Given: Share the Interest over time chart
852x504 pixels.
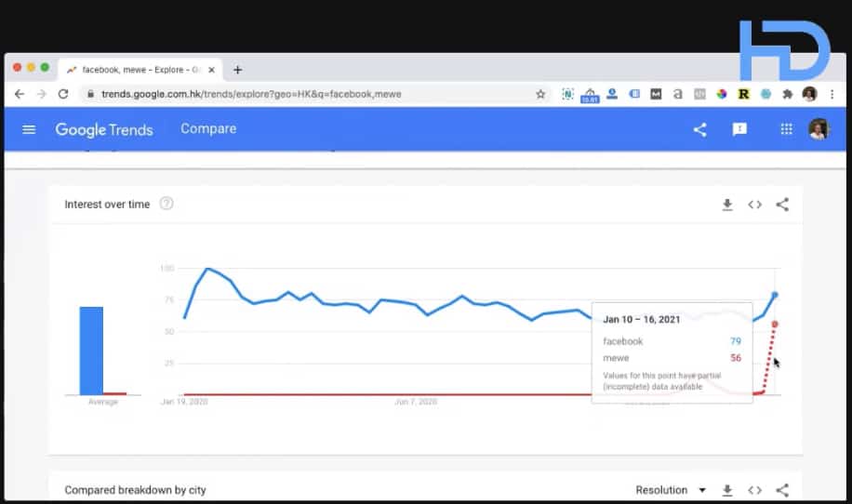Looking at the screenshot, I should tap(782, 205).
